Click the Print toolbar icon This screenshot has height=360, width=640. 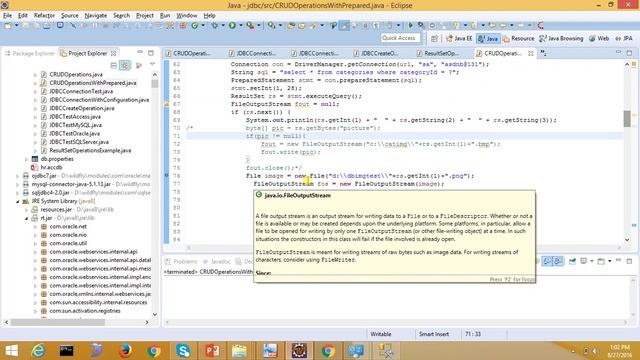pyautogui.click(x=47, y=26)
